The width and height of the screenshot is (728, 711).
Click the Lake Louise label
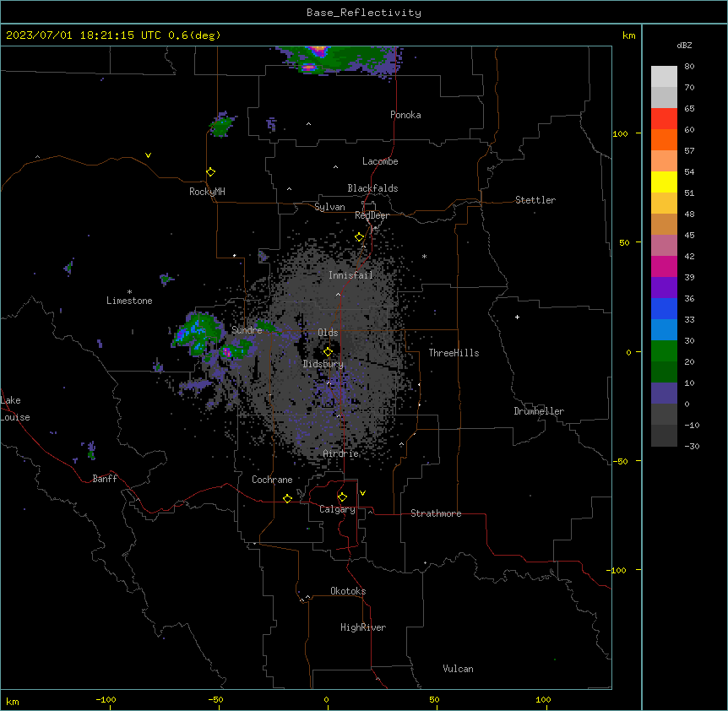coord(15,409)
